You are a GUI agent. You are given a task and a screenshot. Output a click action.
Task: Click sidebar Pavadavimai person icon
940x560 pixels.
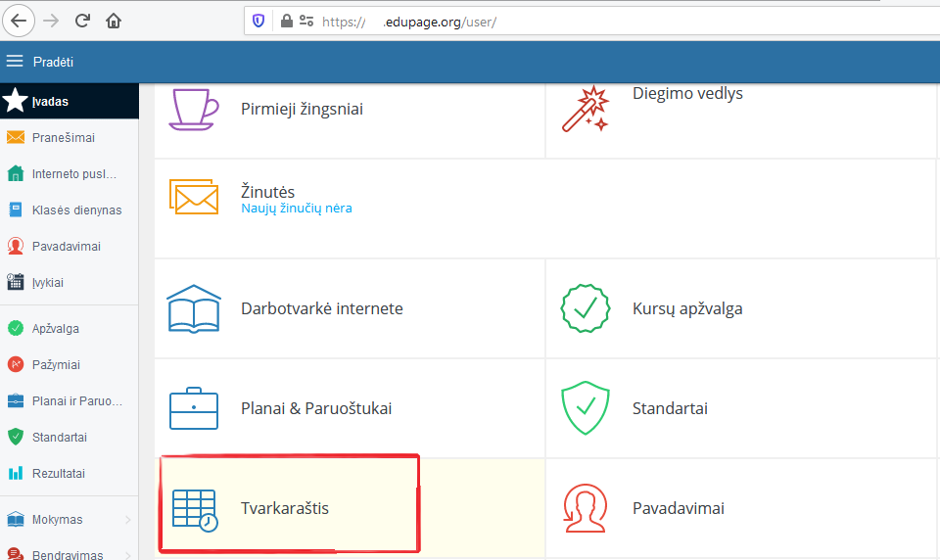point(16,246)
